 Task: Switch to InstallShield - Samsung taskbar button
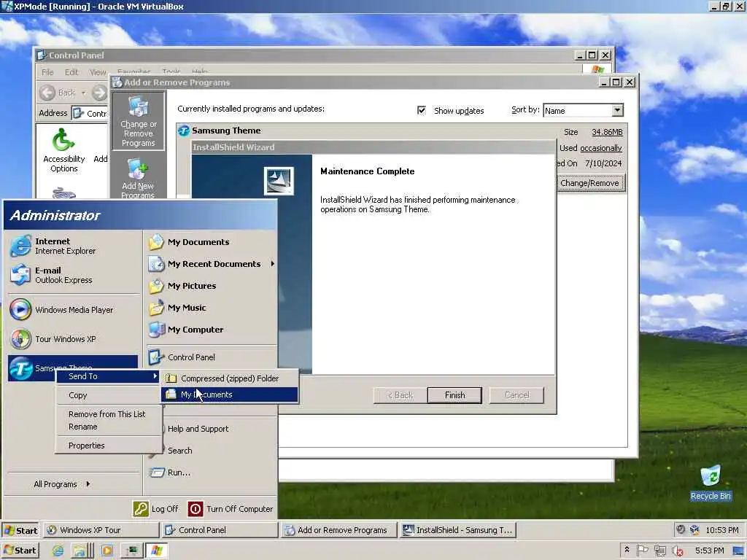pos(457,530)
